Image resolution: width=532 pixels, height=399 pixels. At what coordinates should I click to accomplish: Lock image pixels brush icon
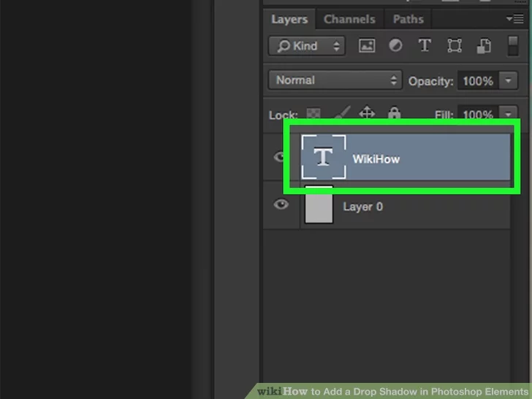coord(342,112)
